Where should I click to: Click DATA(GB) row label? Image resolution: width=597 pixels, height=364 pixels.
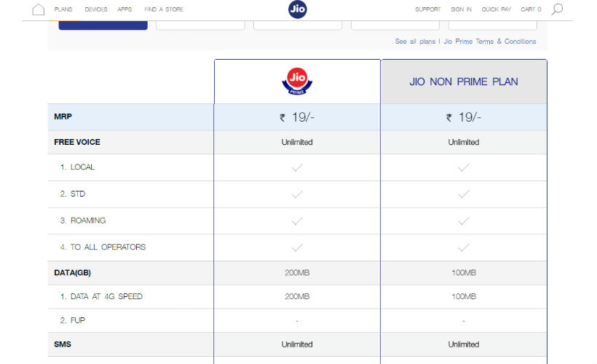pyautogui.click(x=72, y=272)
